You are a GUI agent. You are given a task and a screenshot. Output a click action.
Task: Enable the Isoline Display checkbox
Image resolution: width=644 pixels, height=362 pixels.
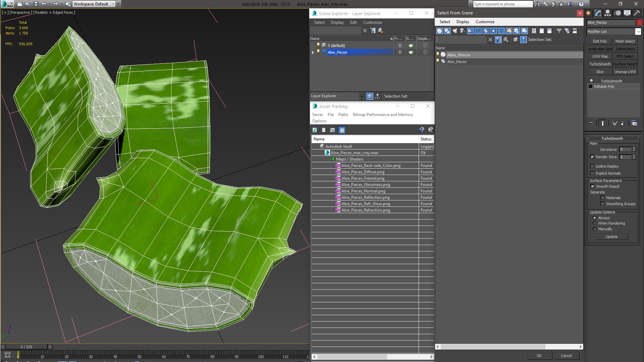pyautogui.click(x=592, y=166)
